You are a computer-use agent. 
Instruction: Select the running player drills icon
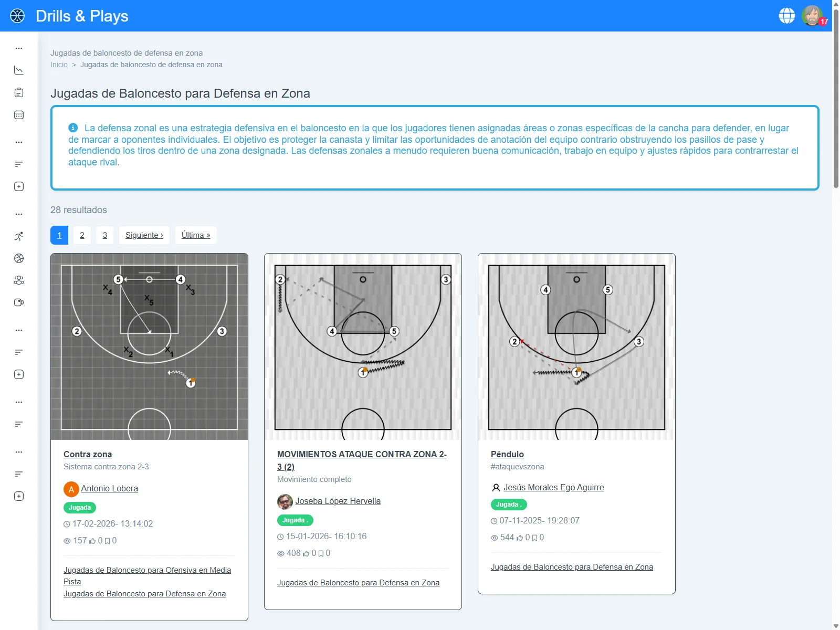[x=19, y=236]
